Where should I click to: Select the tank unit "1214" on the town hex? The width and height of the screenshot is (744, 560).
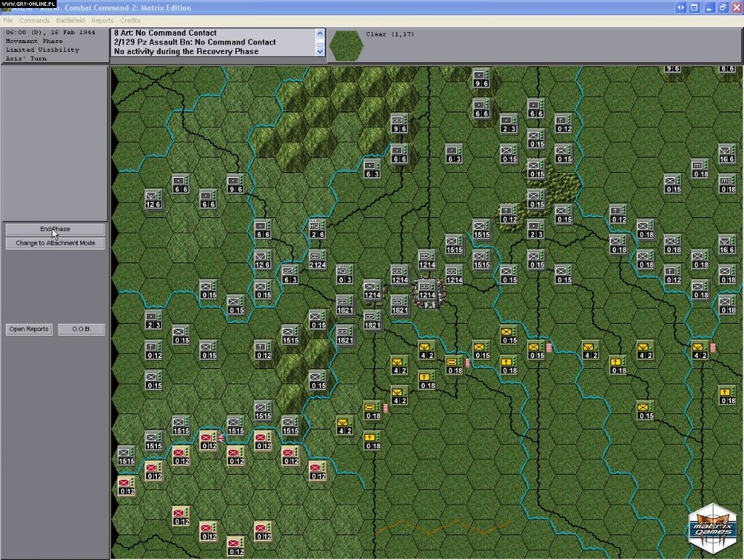[426, 293]
